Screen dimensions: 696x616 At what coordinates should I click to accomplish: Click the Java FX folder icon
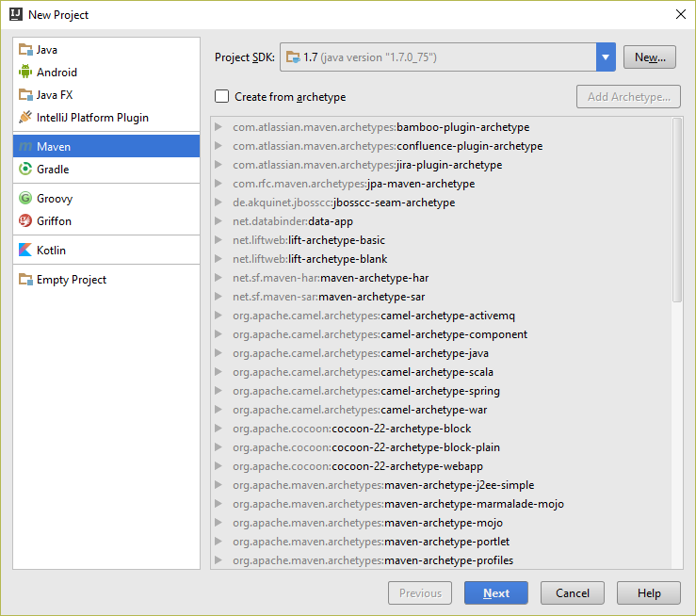tap(25, 94)
